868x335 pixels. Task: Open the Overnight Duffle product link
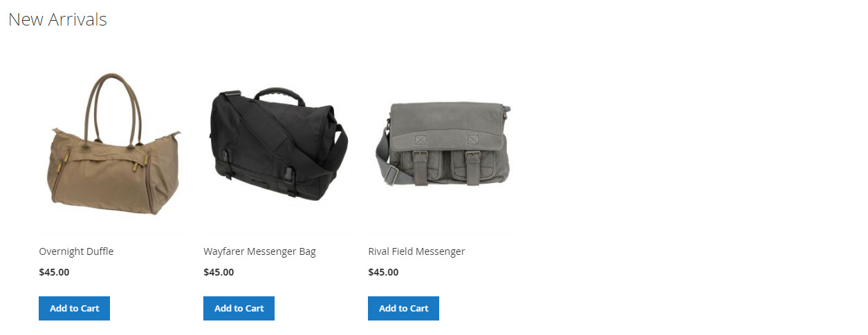click(76, 251)
